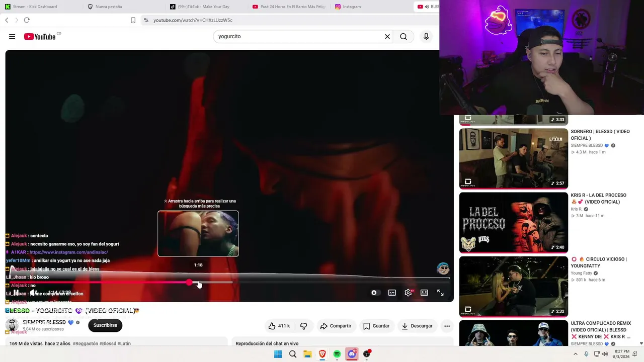644x362 pixels.
Task: Toggle subtitles in the video player
Action: 392,293
